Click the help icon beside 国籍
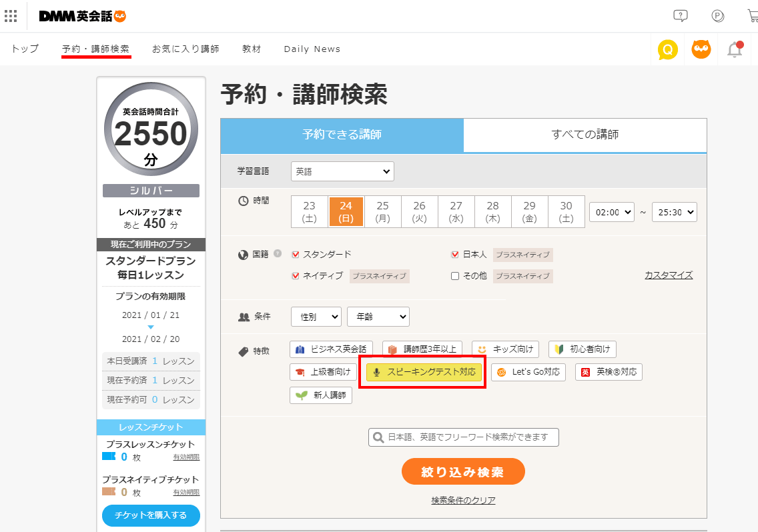This screenshot has width=758, height=532. point(278,254)
